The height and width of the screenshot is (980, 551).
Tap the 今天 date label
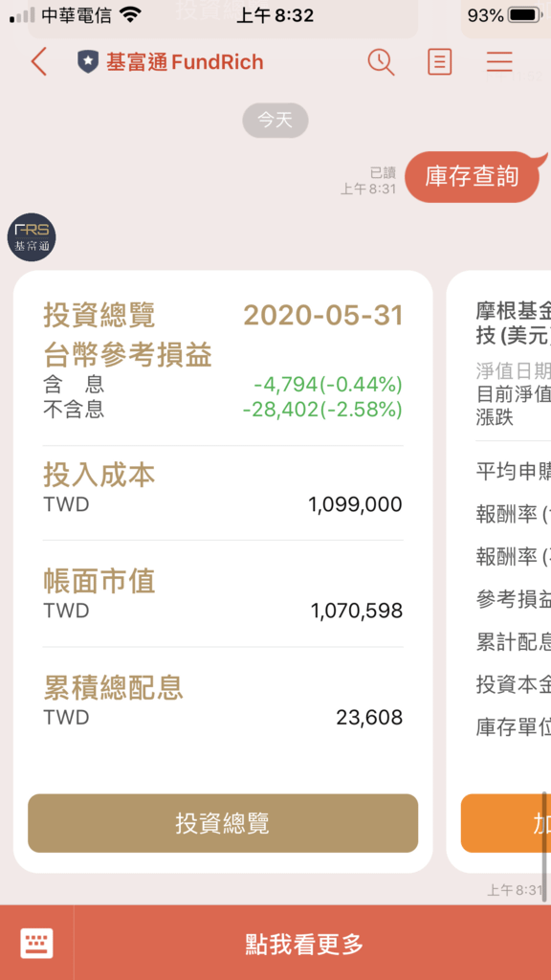[275, 120]
